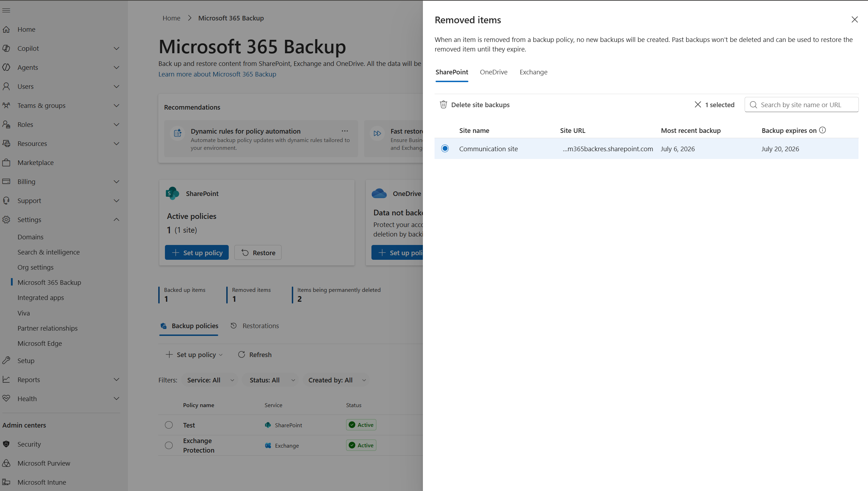
Task: Open Learn more about Microsoft 365 Backup link
Action: pos(217,74)
